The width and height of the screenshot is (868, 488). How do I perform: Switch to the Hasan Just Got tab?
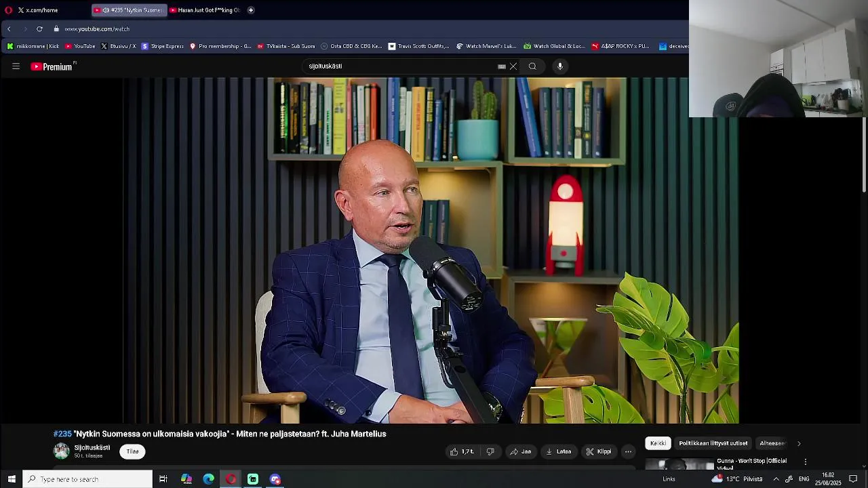205,10
